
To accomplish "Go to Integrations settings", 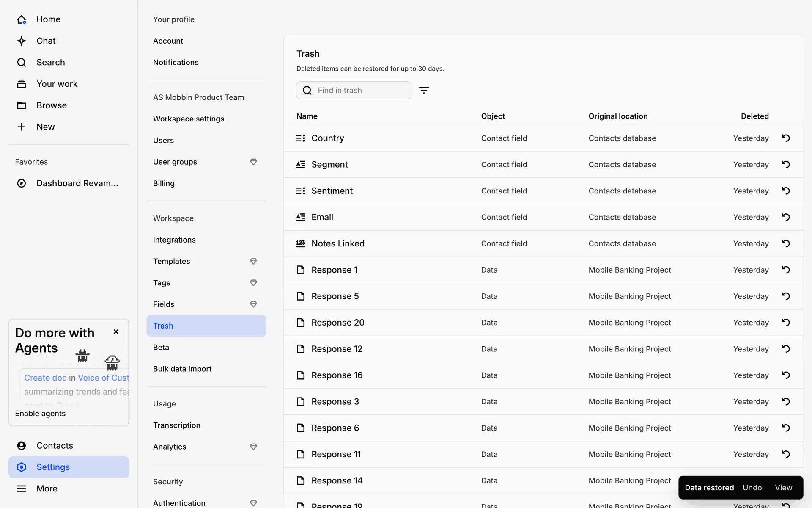I will tap(174, 240).
